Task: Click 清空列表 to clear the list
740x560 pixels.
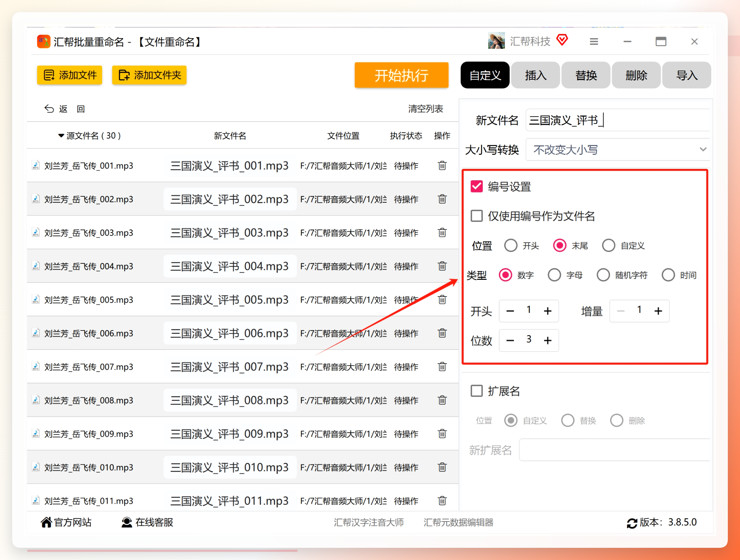Action: coord(426,109)
